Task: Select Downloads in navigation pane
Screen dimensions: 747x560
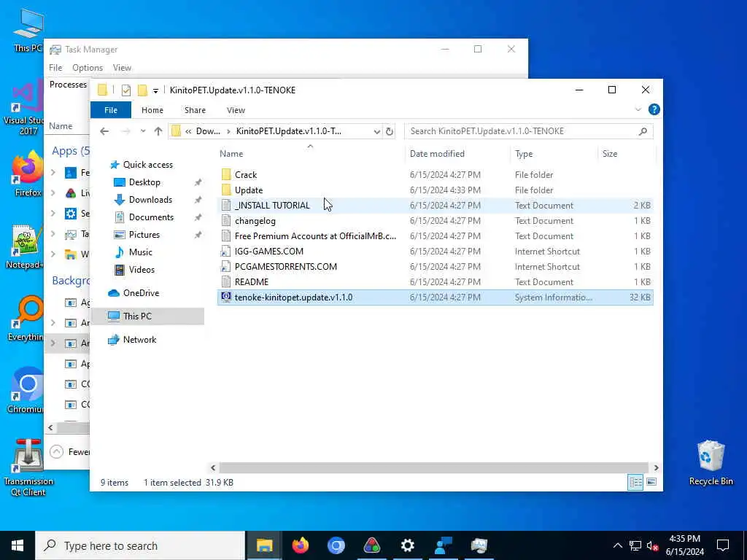Action: (150, 200)
